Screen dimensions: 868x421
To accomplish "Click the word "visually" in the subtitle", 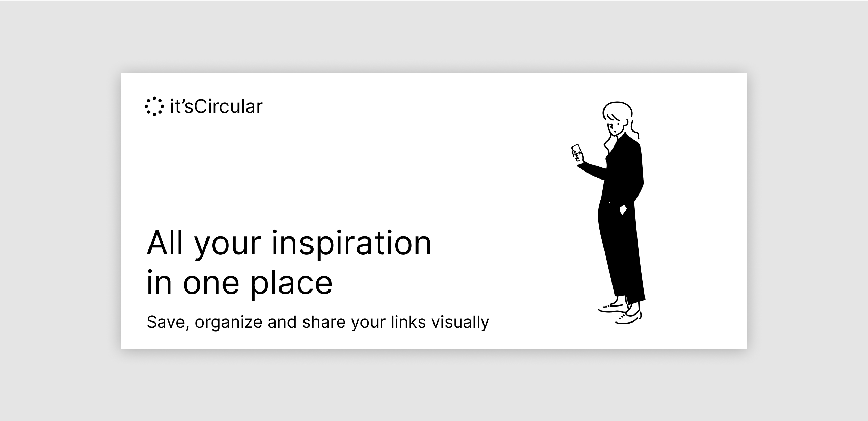I will click(x=460, y=323).
